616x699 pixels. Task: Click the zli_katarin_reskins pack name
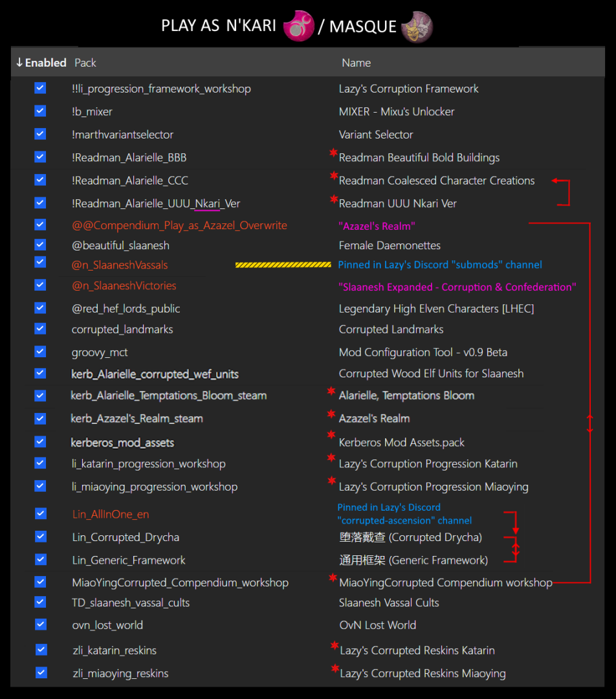click(115, 650)
